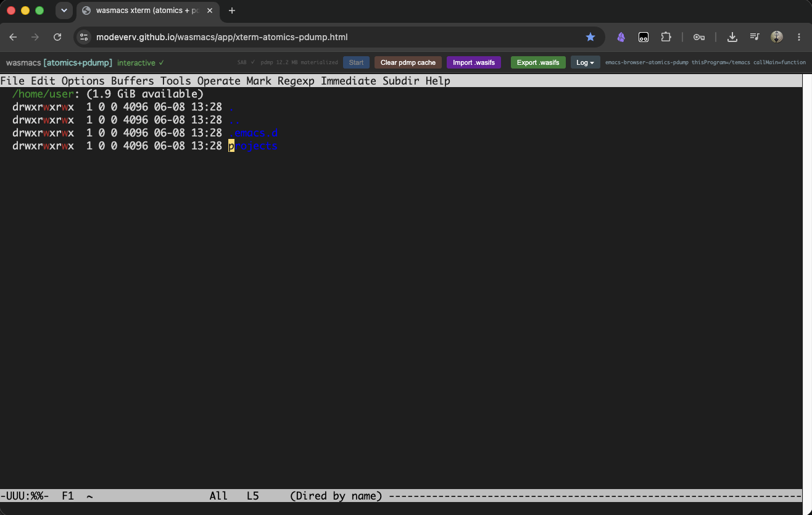
Task: Click the bookmark star in address bar
Action: pos(590,37)
